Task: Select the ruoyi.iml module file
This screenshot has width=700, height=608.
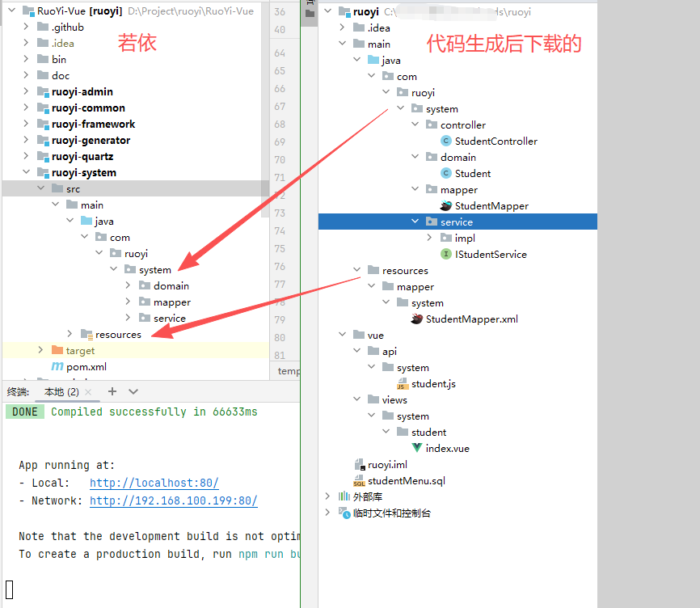Action: click(x=387, y=464)
